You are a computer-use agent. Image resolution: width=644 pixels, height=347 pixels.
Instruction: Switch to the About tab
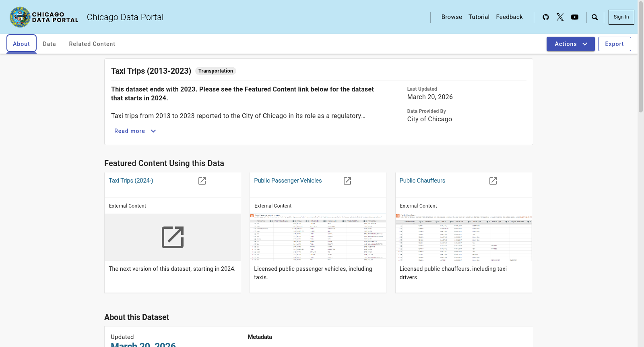[x=21, y=44]
